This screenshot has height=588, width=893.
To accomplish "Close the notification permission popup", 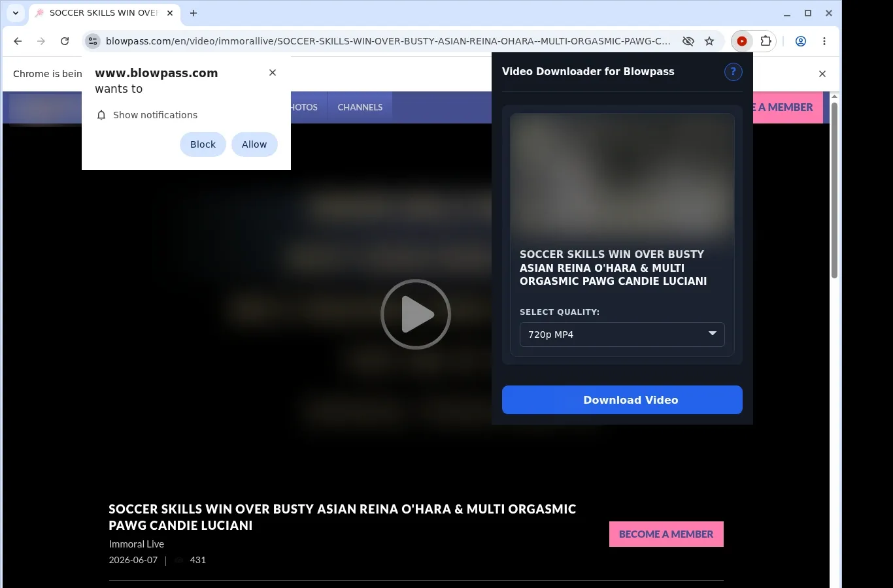I will [273, 73].
